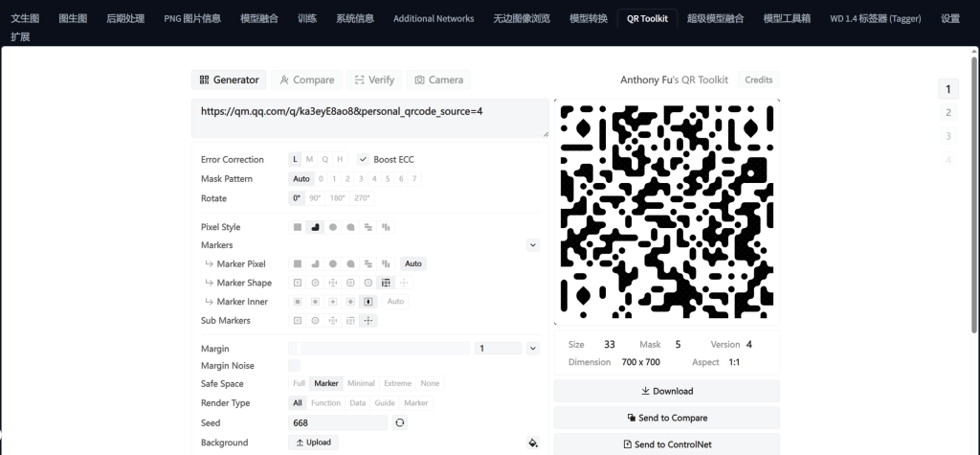The height and width of the screenshot is (455, 980).
Task: Adjust the Margin slider
Action: (383, 349)
